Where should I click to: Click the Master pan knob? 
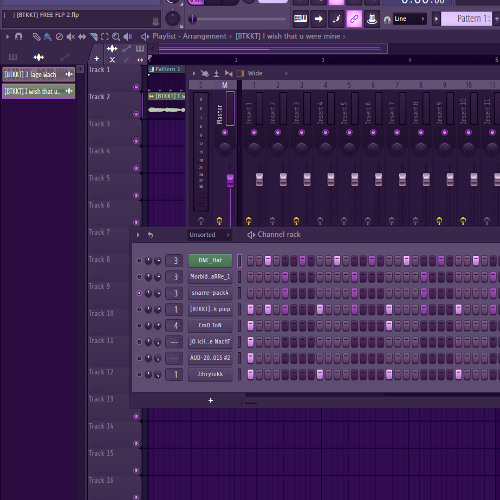point(225,149)
